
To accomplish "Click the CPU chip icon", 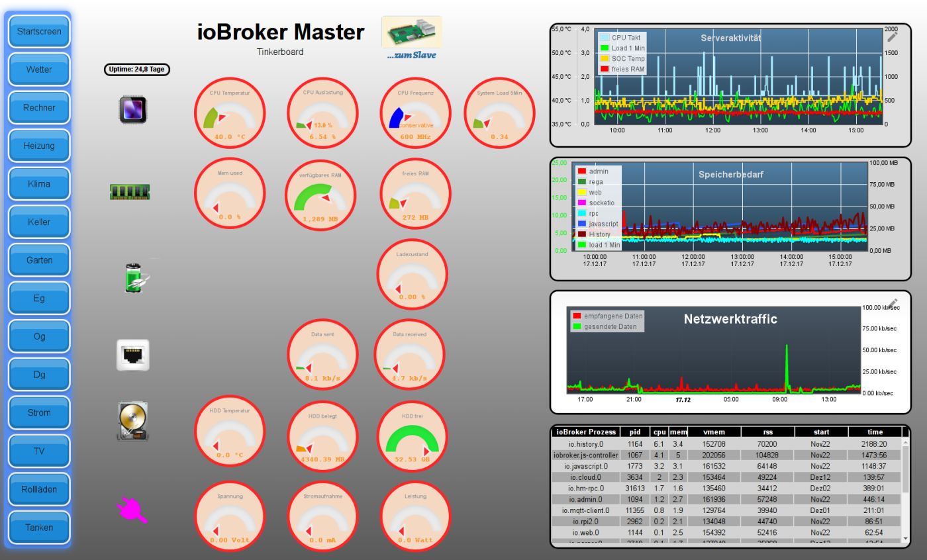I will (132, 109).
